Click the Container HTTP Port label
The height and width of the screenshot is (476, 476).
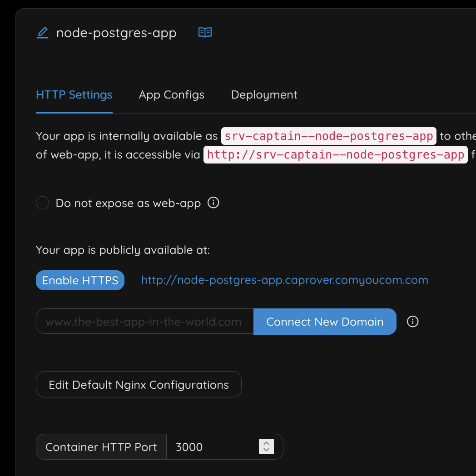tap(101, 447)
